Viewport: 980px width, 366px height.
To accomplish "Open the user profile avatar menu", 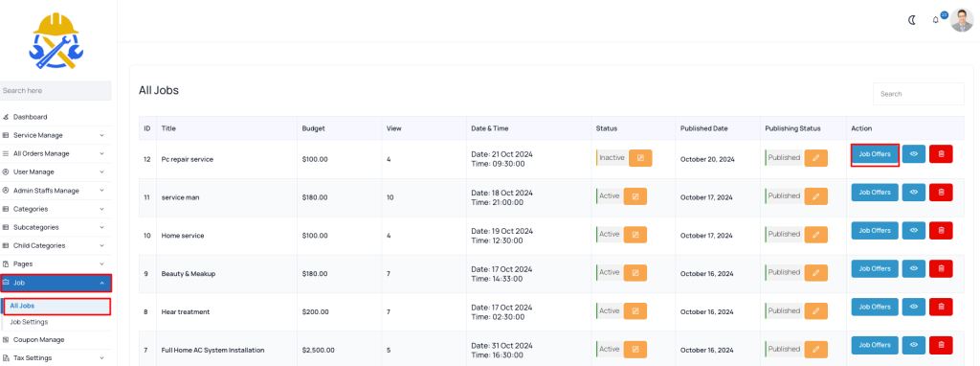I will (961, 20).
